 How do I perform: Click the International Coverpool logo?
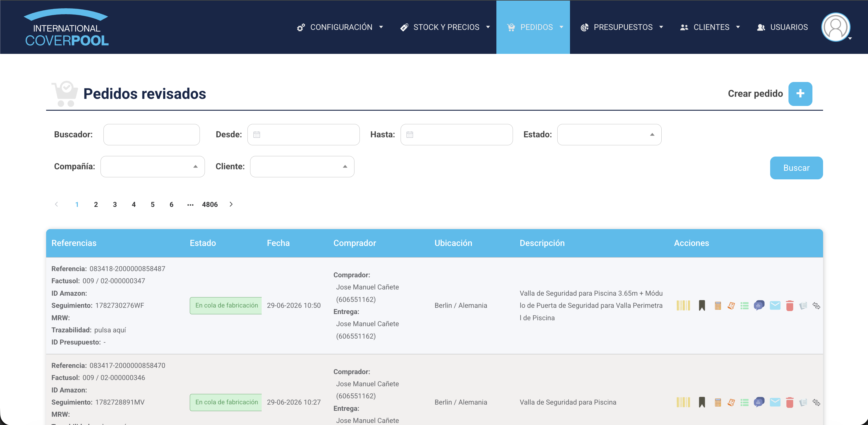click(x=67, y=27)
